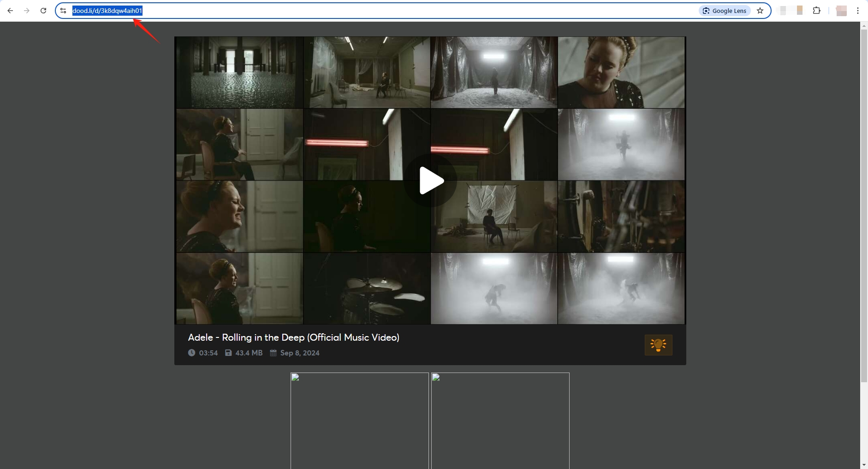Reload the page with the refresh icon

pos(43,11)
